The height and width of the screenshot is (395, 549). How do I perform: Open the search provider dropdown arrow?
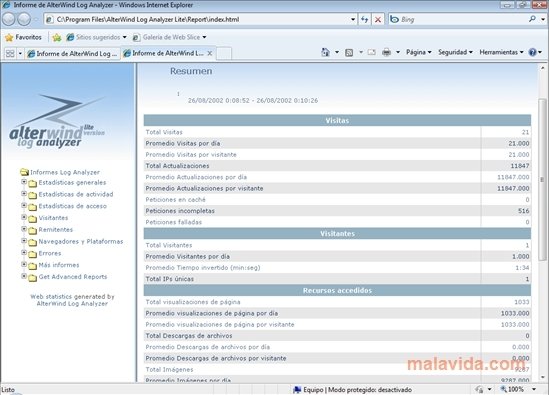point(543,20)
